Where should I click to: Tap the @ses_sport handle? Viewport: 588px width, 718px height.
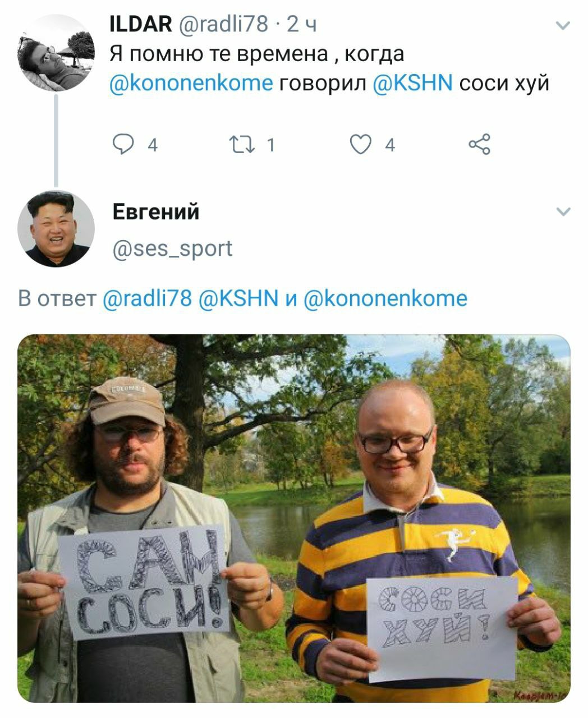click(172, 248)
